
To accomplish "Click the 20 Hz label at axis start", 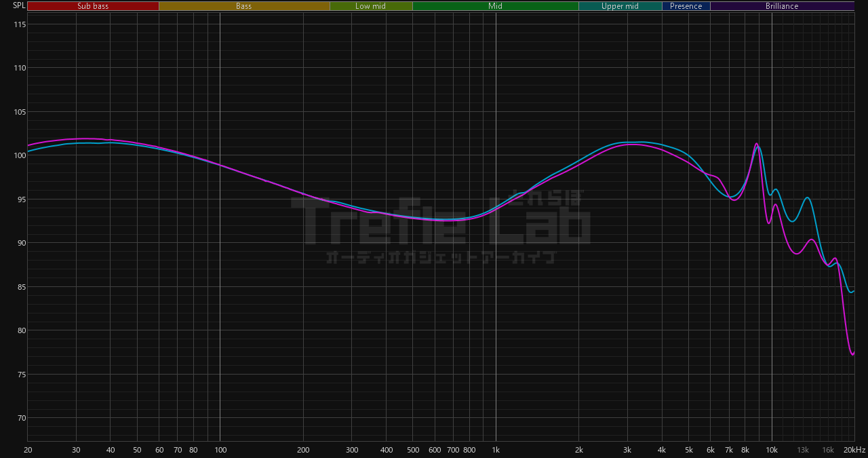I will 28,450.
